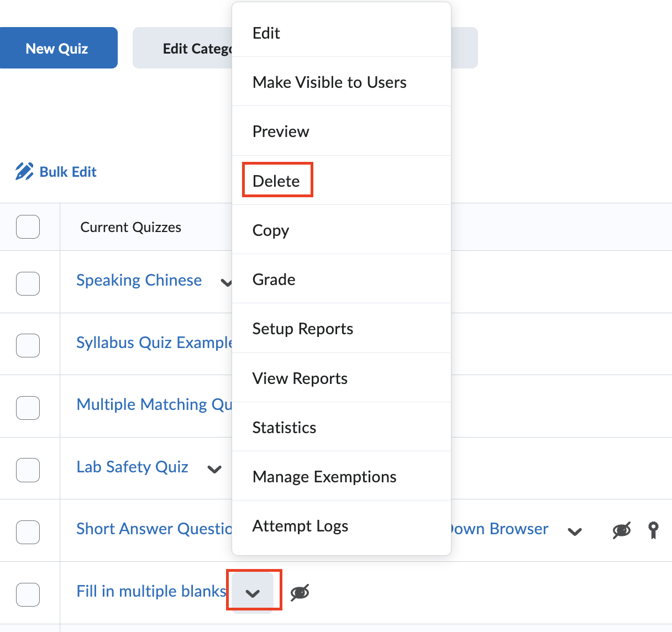
Task: Click hidden-eye icon beside Fill in multiple blanks
Action: [300, 592]
